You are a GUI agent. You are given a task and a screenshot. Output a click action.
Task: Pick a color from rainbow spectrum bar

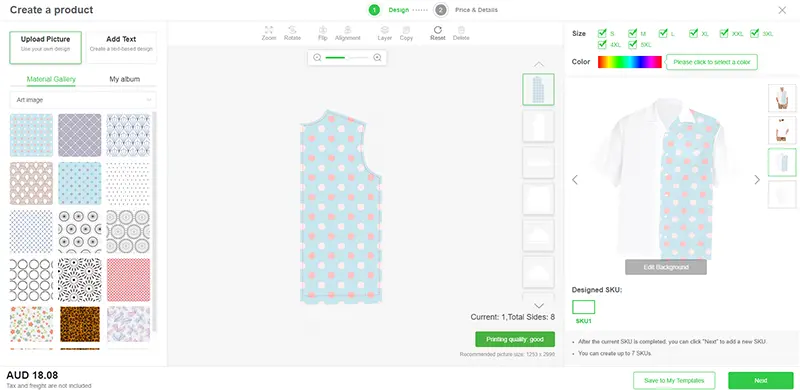pyautogui.click(x=630, y=62)
